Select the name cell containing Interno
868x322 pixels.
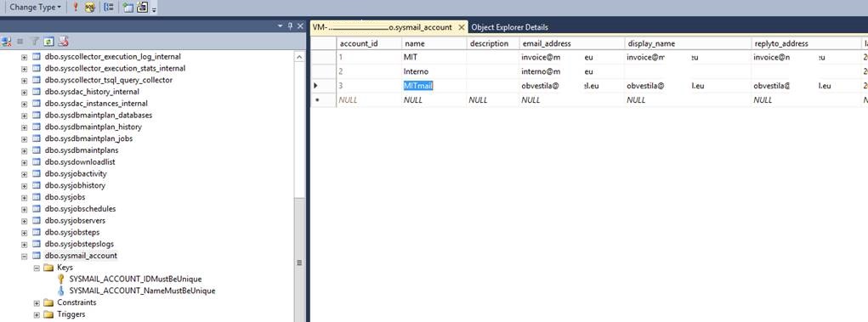tap(434, 71)
